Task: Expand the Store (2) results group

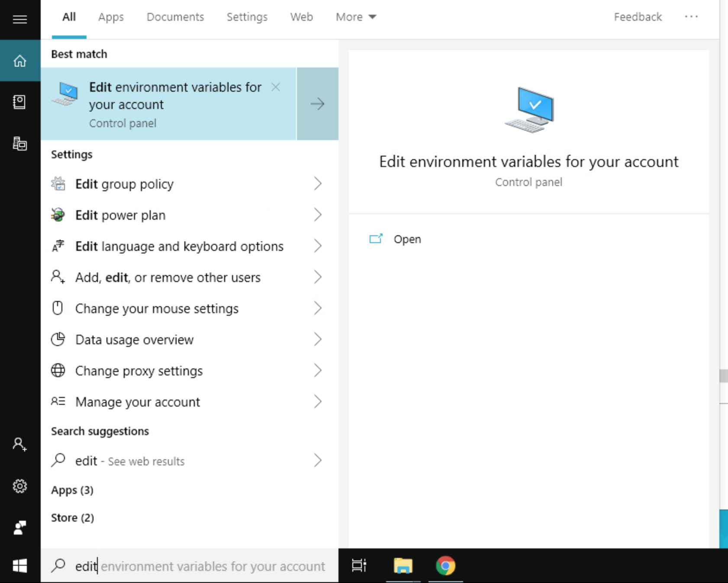Action: click(72, 518)
